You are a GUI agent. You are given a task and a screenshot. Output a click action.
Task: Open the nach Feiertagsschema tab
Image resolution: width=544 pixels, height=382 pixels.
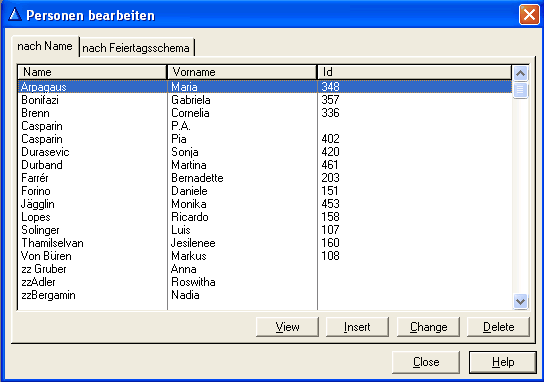click(x=136, y=48)
